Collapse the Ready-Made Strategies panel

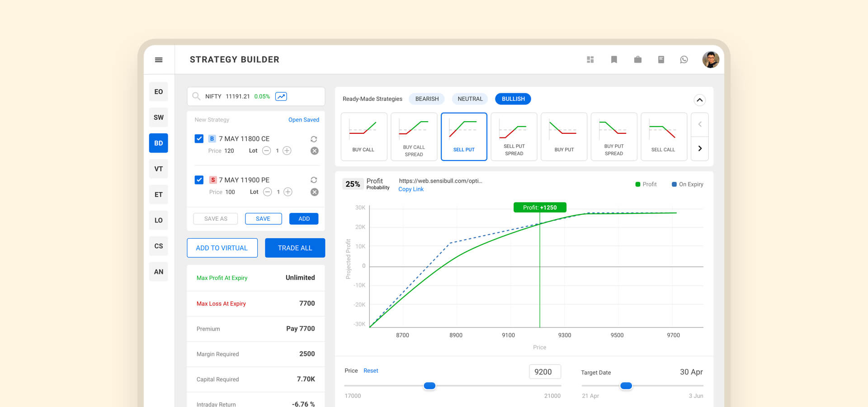click(x=699, y=100)
